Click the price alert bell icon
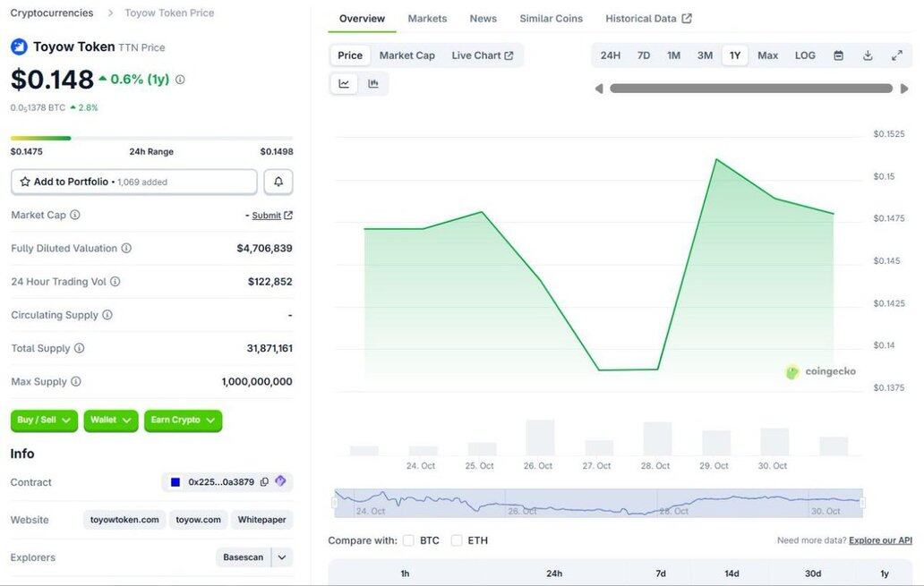The image size is (924, 586). (x=278, y=182)
